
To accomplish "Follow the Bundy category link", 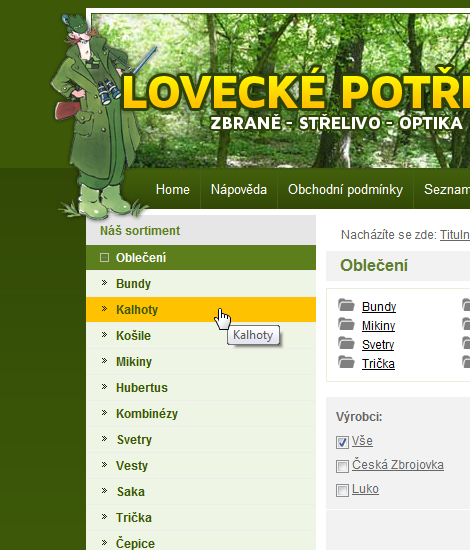I will [x=379, y=307].
